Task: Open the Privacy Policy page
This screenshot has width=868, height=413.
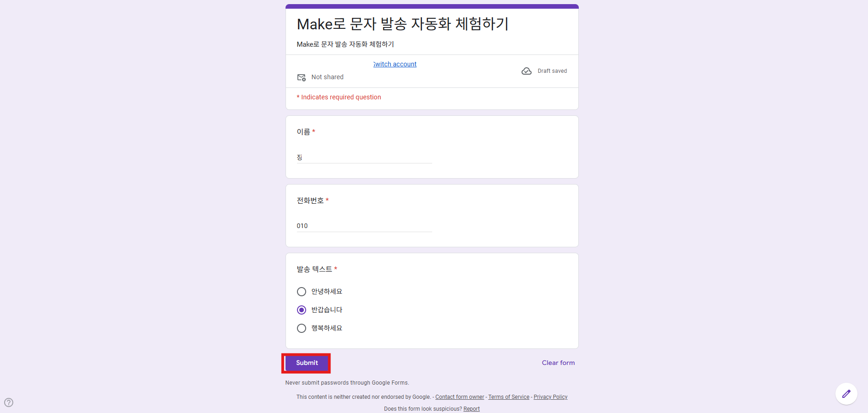Action: pyautogui.click(x=550, y=397)
